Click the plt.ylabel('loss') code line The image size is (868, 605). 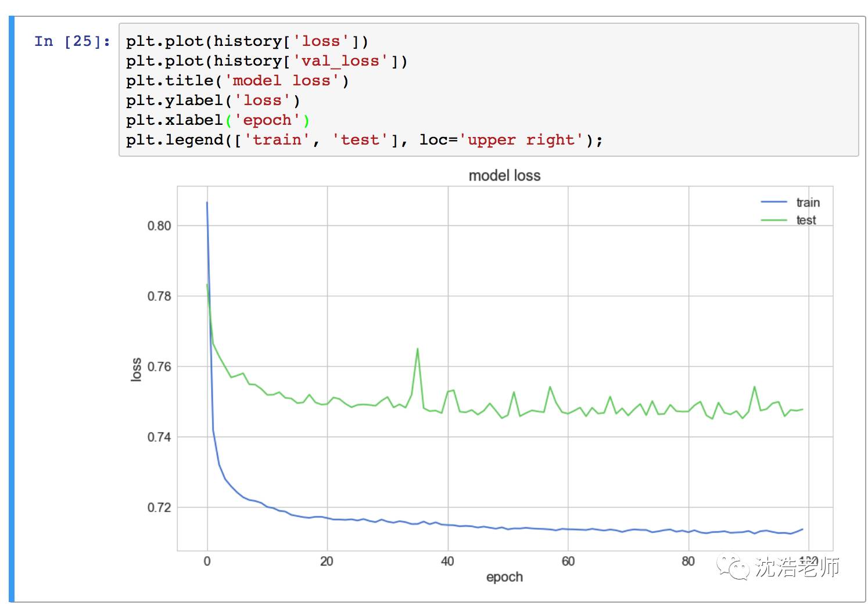[x=213, y=100]
